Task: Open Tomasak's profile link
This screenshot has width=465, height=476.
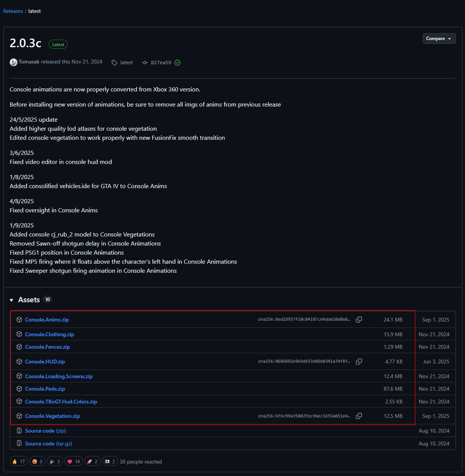Action: click(29, 62)
